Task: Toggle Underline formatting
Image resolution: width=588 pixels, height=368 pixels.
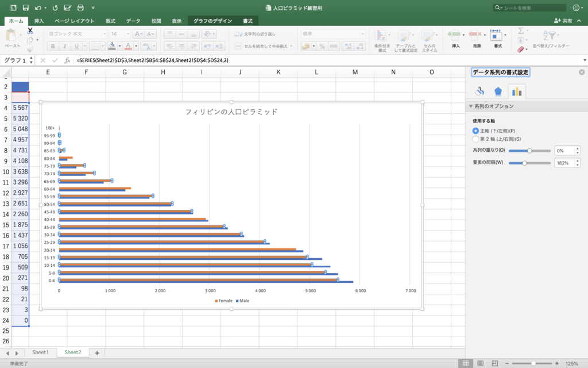Action: pyautogui.click(x=76, y=46)
